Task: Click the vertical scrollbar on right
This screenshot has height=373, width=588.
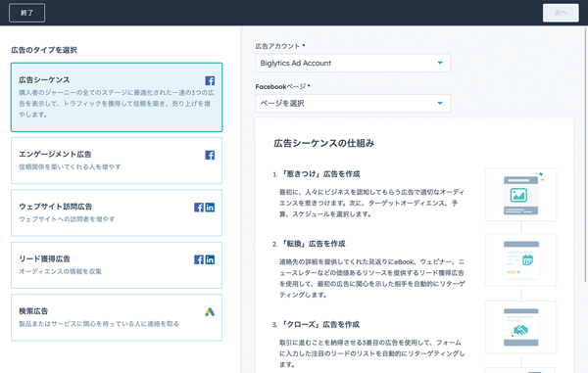Action: (x=586, y=154)
